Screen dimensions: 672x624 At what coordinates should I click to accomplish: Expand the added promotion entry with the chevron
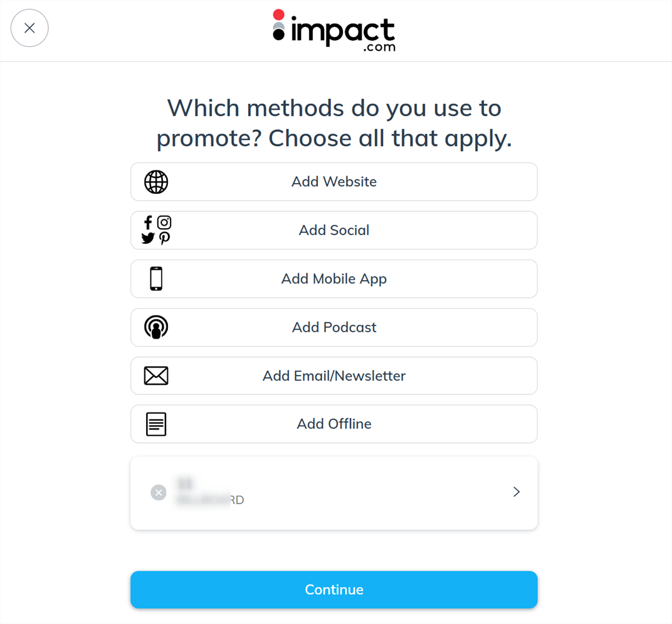(516, 492)
